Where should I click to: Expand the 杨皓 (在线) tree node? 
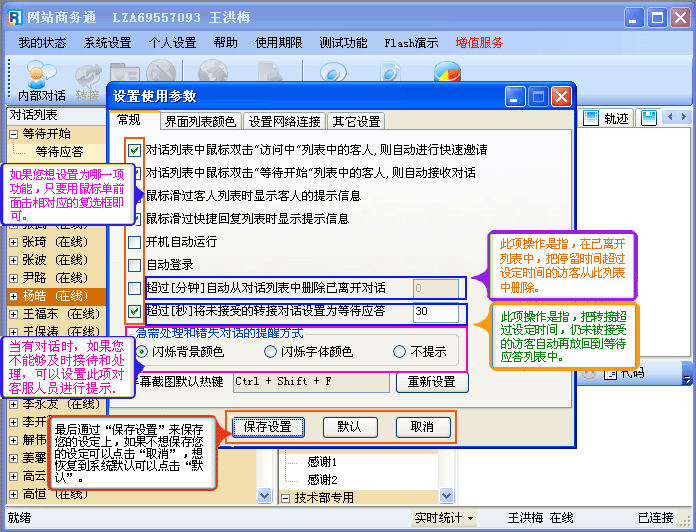click(13, 297)
